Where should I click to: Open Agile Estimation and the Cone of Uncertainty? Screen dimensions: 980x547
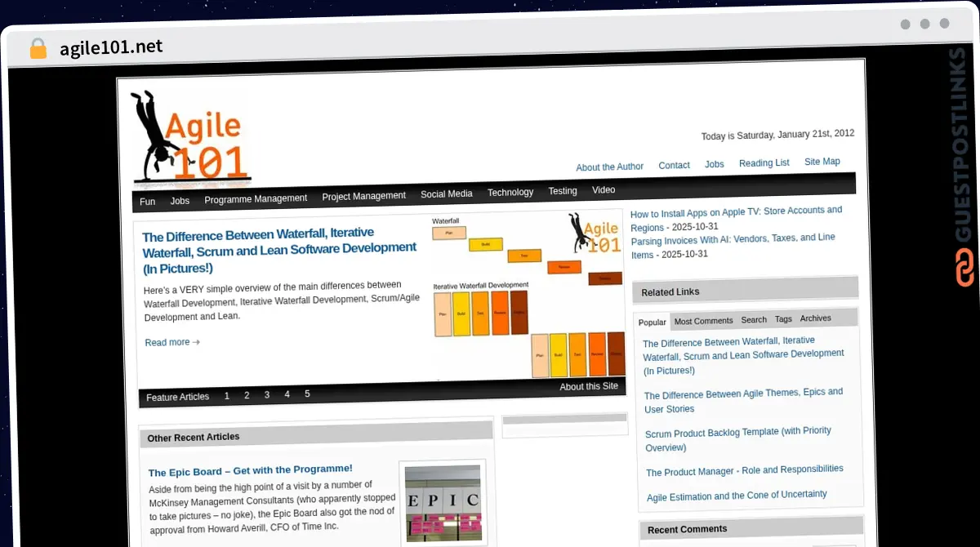coord(737,496)
